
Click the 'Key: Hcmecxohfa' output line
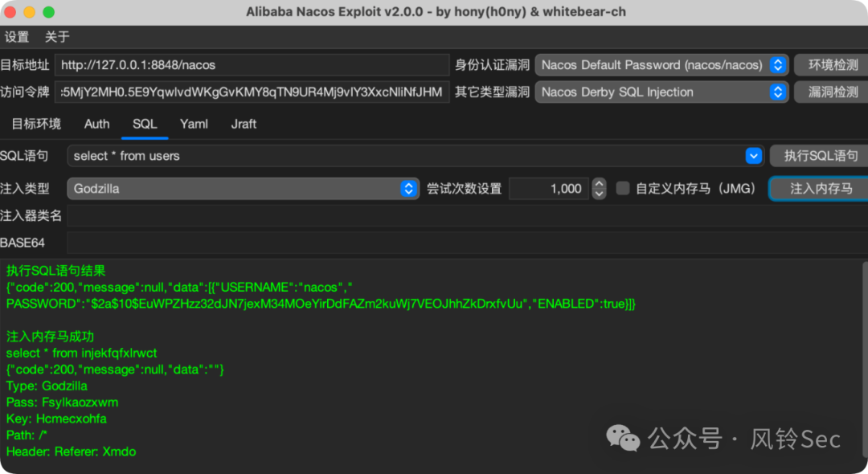pyautogui.click(x=56, y=419)
